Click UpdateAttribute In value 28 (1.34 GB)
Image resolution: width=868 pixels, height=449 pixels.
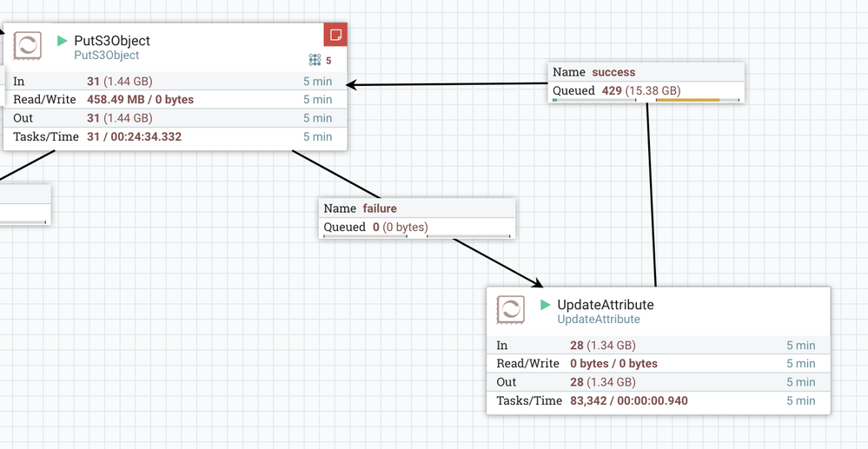(x=603, y=346)
